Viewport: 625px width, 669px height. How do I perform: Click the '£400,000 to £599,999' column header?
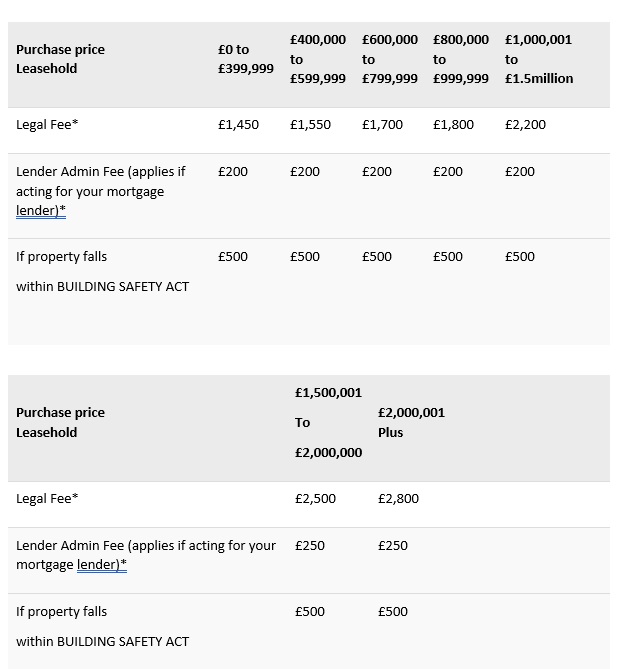coord(318,59)
